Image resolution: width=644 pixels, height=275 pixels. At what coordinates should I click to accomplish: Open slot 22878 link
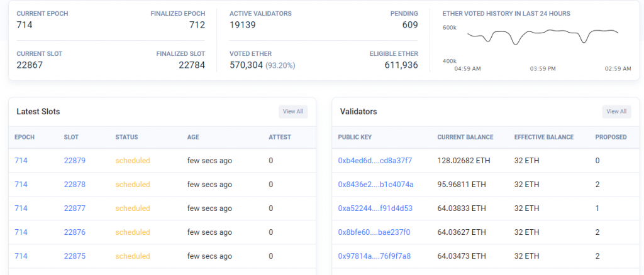[74, 185]
